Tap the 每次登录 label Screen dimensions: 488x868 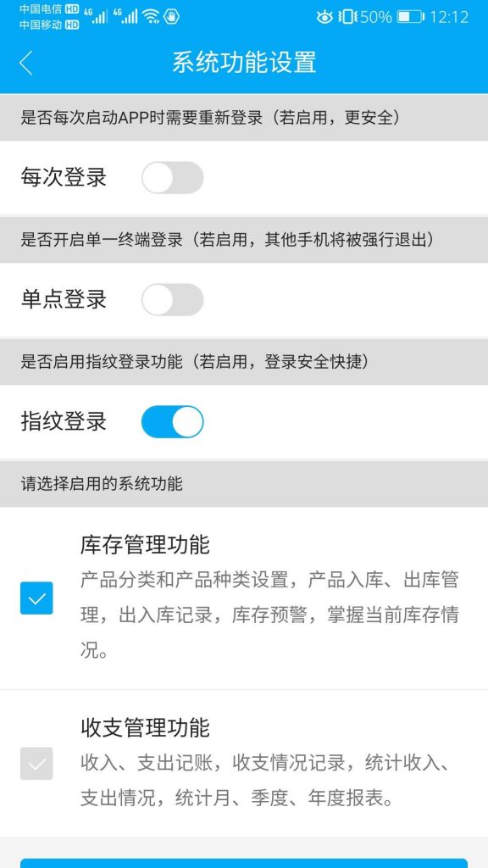pyautogui.click(x=64, y=178)
